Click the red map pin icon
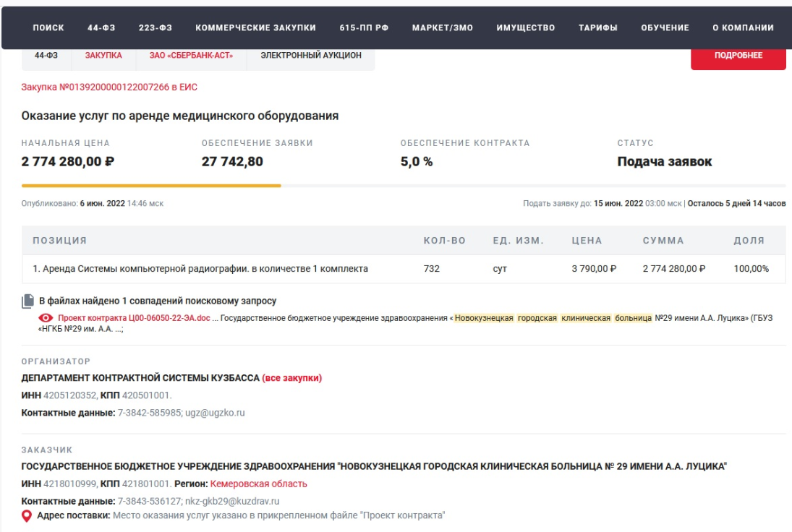Viewport: 792px width, 532px height. (x=27, y=515)
